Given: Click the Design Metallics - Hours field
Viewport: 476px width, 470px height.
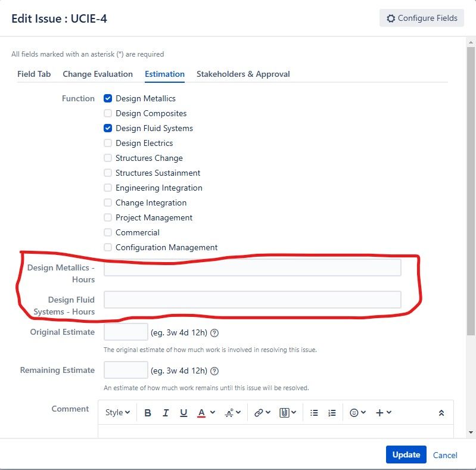Looking at the screenshot, I should [252, 267].
